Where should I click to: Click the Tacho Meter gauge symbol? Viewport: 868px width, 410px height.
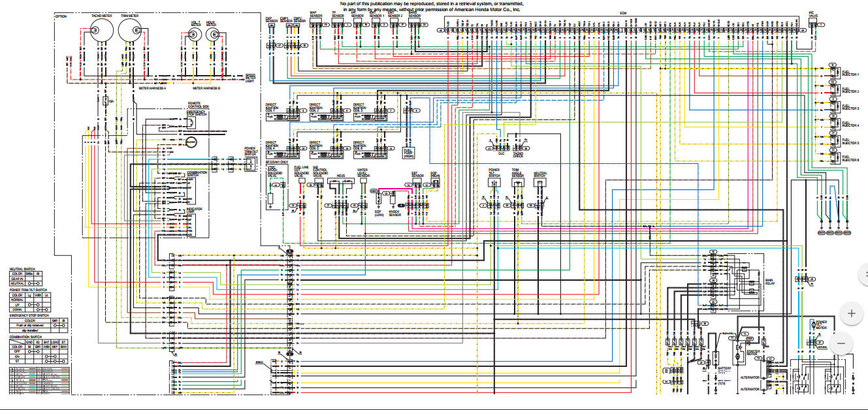point(101,29)
